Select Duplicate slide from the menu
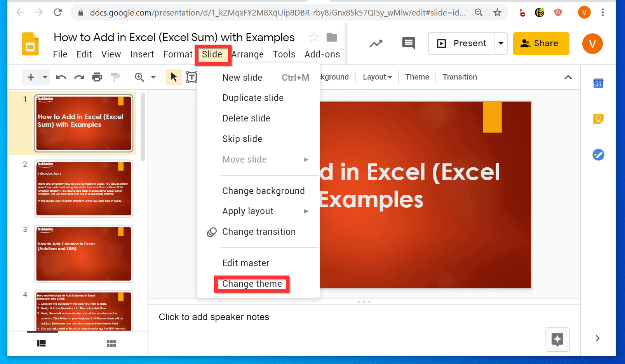The width and height of the screenshot is (625, 364). (x=252, y=98)
